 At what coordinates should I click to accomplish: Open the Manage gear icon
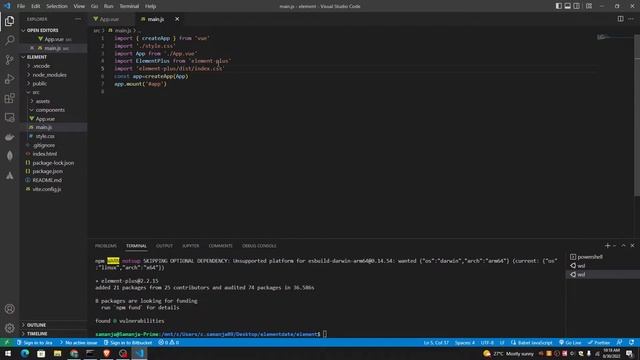click(x=9, y=328)
